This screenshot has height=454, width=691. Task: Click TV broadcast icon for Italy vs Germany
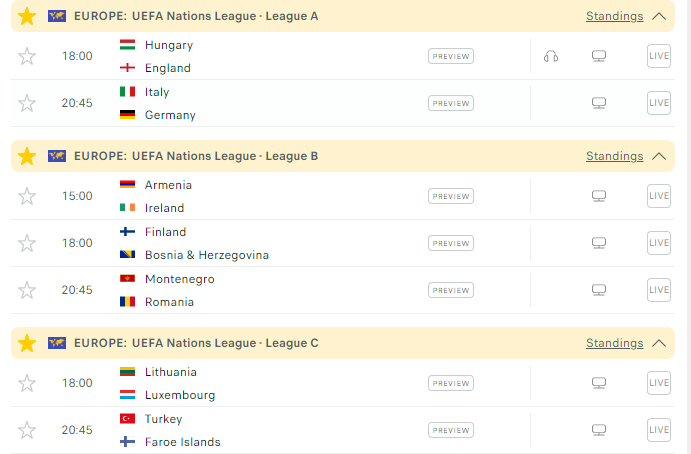click(x=599, y=103)
